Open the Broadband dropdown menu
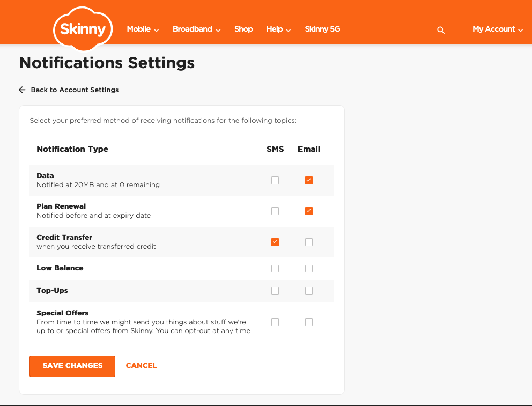The image size is (532, 406). coord(196,29)
